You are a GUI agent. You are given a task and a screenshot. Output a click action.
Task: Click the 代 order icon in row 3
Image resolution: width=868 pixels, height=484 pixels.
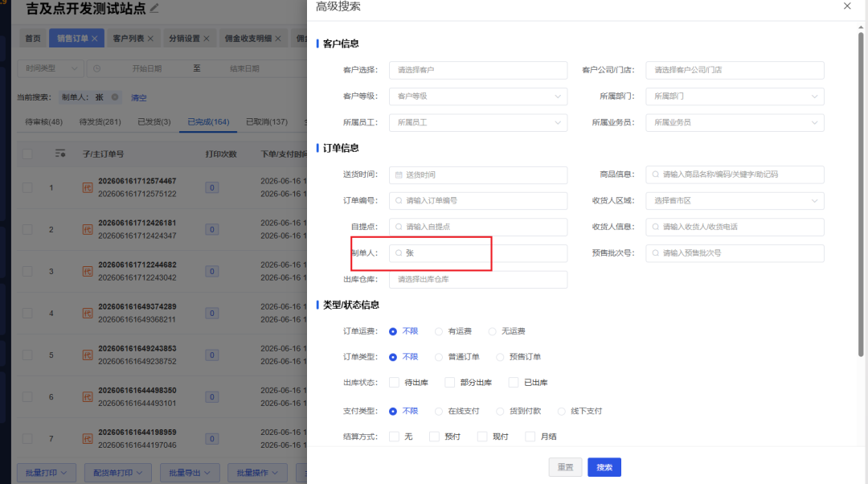tap(88, 272)
